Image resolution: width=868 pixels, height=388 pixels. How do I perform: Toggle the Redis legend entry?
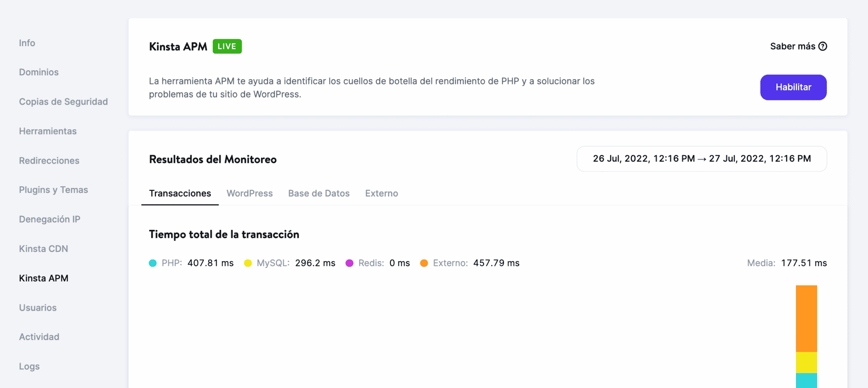click(370, 263)
